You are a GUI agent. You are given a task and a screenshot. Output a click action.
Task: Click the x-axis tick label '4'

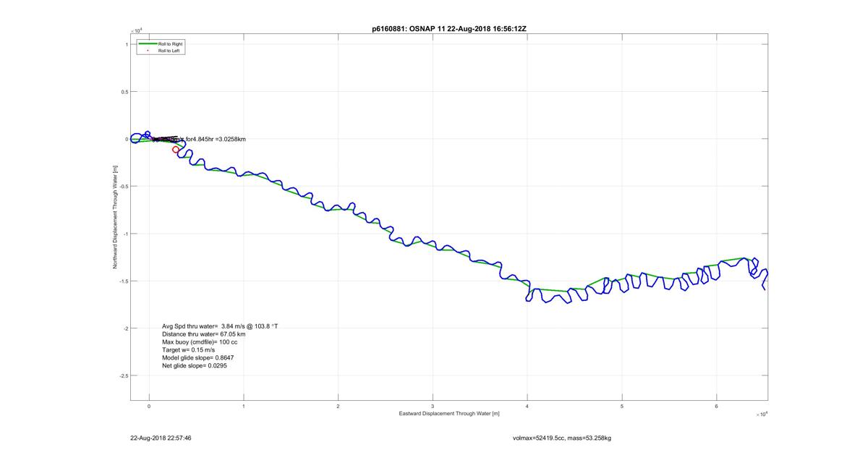coord(527,406)
